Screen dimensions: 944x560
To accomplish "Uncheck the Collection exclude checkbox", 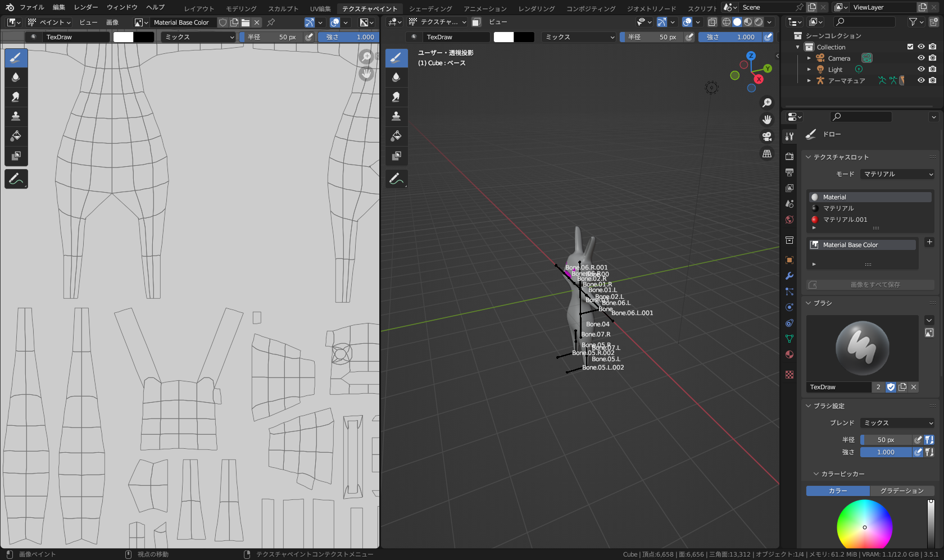I will 910,47.
